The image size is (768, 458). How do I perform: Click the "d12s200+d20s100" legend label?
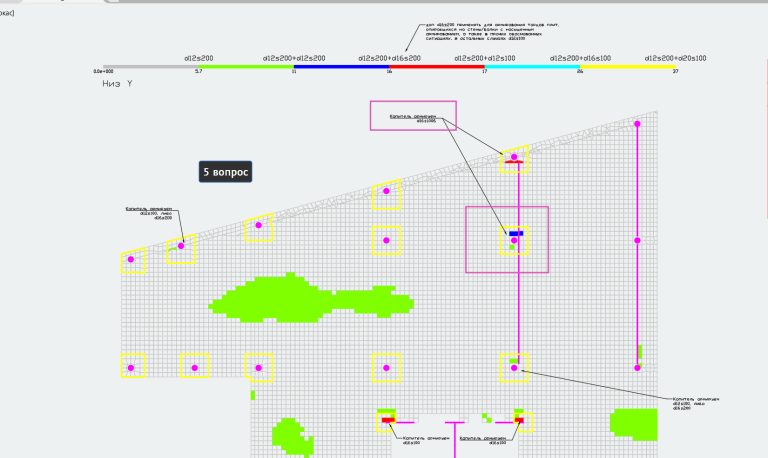pyautogui.click(x=675, y=58)
